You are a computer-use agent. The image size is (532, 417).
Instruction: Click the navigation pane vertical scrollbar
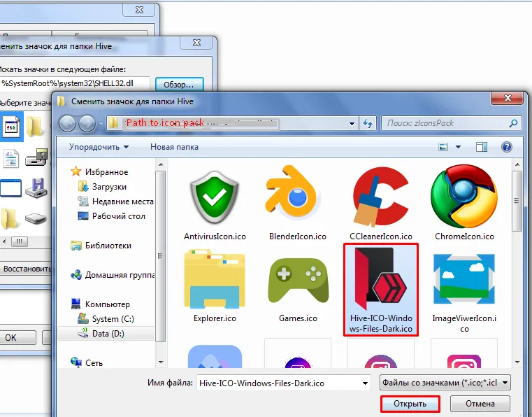[x=161, y=255]
